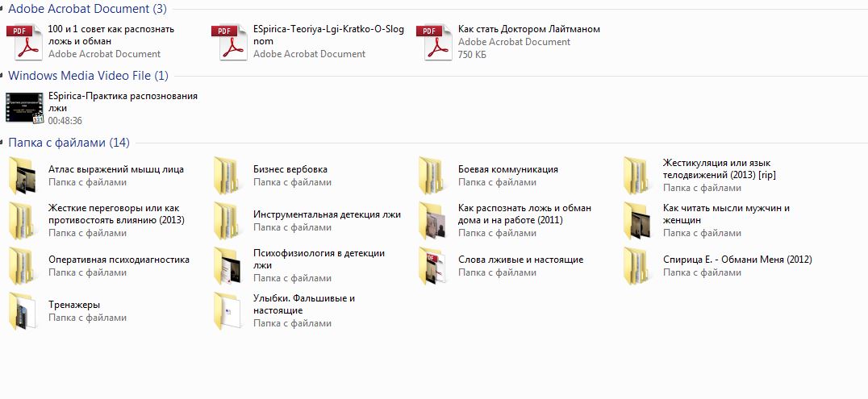Click folder name 'Атлас выражений мышц лица'
Image resolution: width=868 pixels, height=399 pixels.
click(116, 169)
